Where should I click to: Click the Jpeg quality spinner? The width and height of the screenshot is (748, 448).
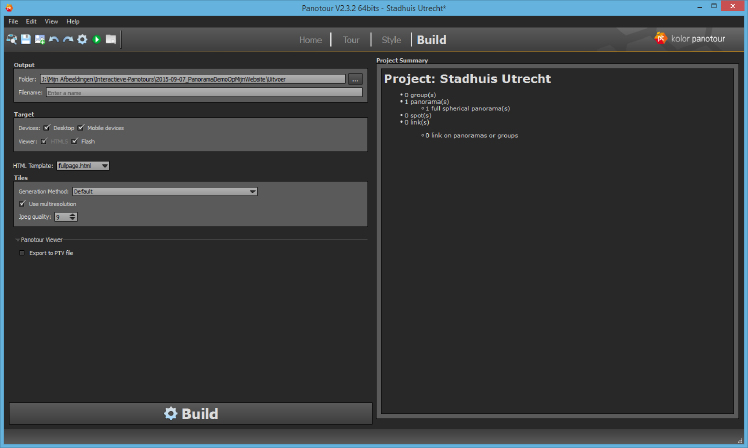[x=66, y=217]
